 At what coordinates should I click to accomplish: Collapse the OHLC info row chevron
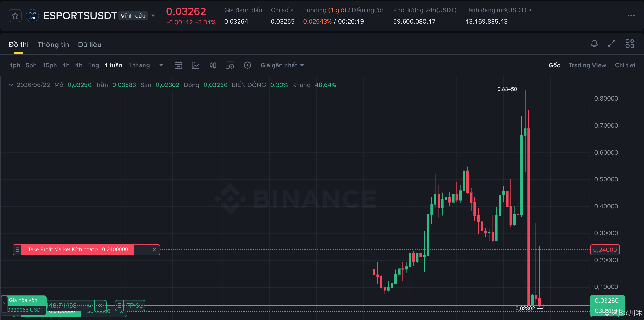(x=11, y=85)
